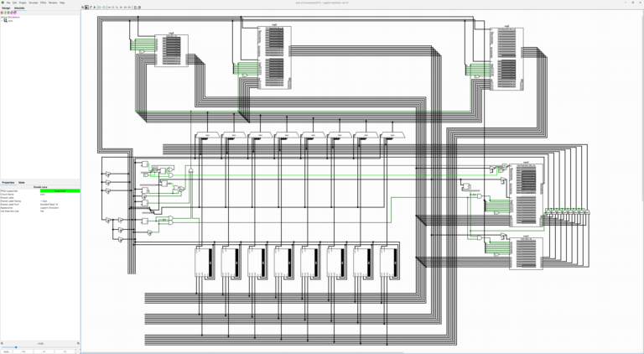Image resolution: width=644 pixels, height=354 pixels.
Task: Expand the core simulation tree node
Action: (2, 20)
